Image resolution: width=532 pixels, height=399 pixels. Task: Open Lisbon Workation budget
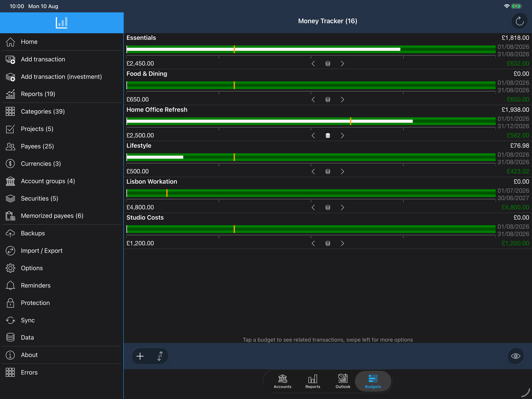[x=327, y=195]
